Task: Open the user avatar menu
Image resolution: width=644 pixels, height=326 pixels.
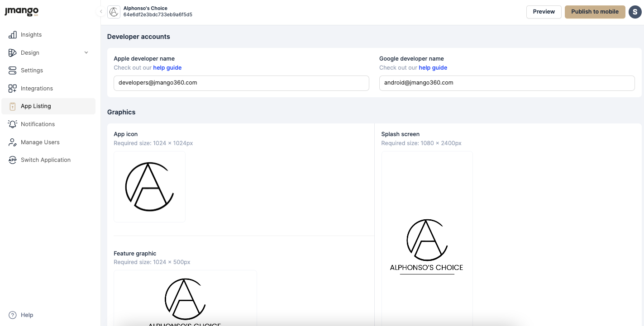Action: coord(635,12)
